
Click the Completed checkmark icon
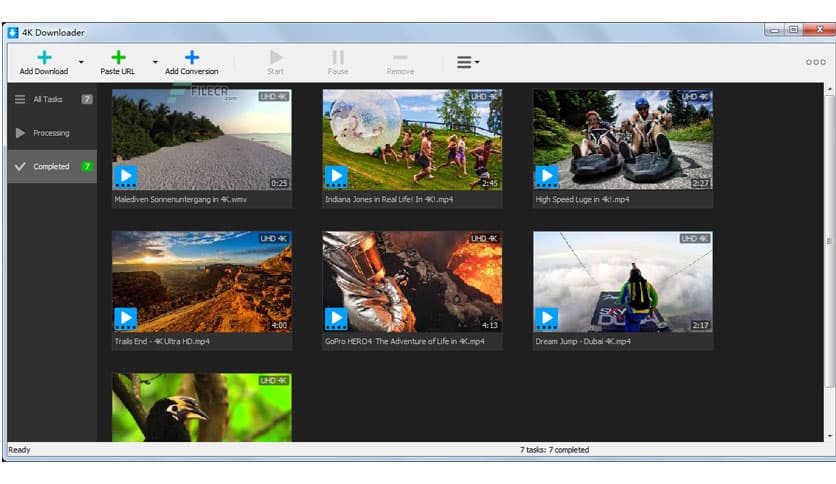click(20, 166)
